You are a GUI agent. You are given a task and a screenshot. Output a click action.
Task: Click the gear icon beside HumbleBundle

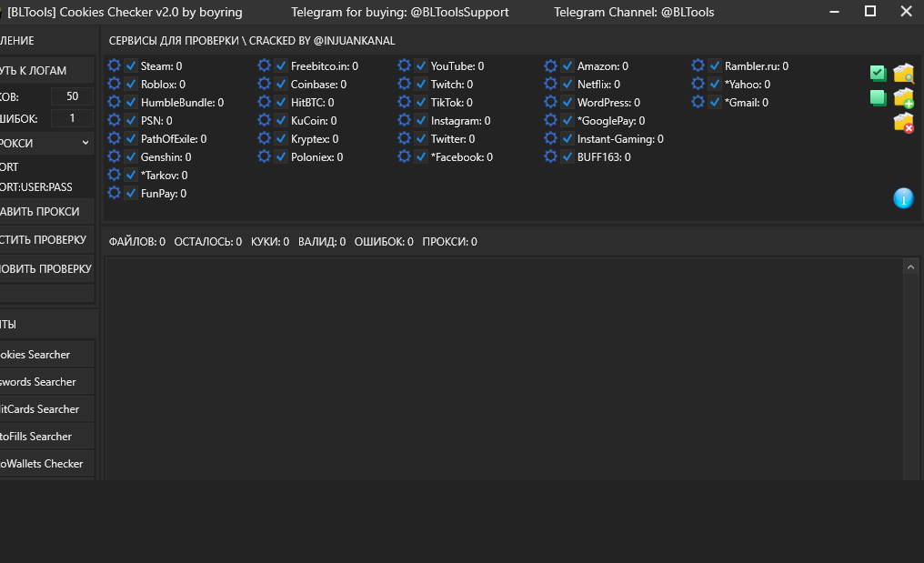click(115, 102)
